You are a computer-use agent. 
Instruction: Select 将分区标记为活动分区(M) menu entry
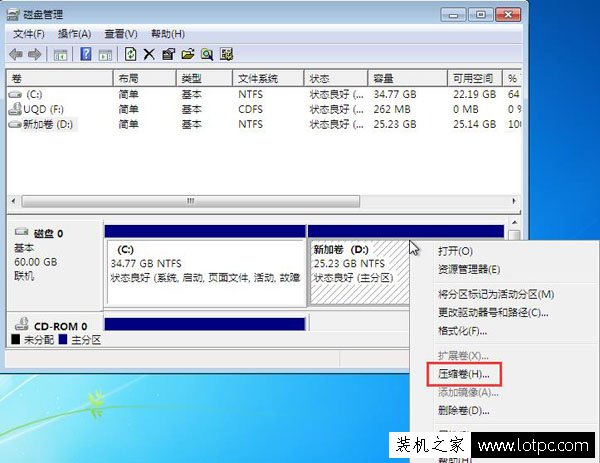496,294
